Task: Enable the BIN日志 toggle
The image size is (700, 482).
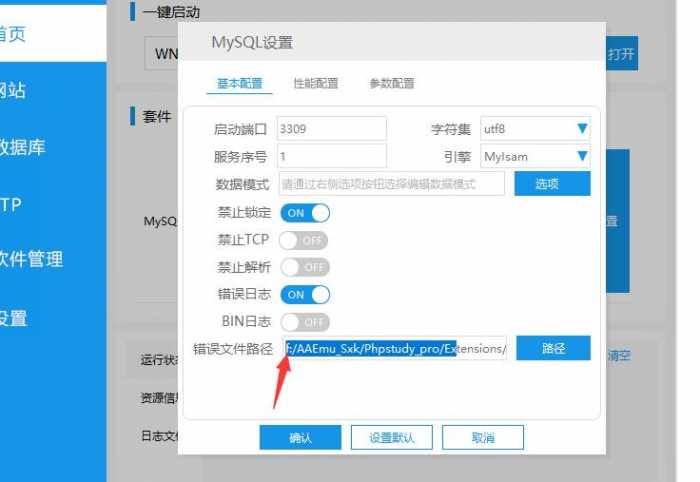Action: pyautogui.click(x=304, y=322)
